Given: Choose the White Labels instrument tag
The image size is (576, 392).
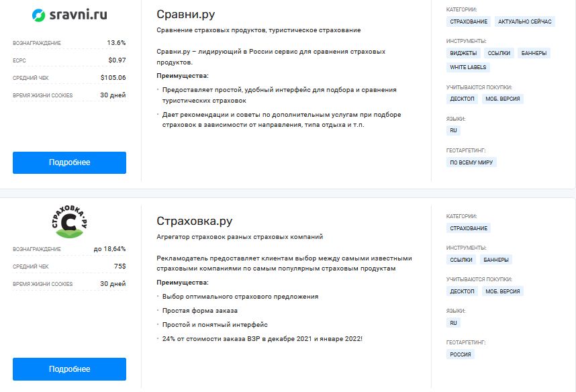Looking at the screenshot, I should [468, 67].
